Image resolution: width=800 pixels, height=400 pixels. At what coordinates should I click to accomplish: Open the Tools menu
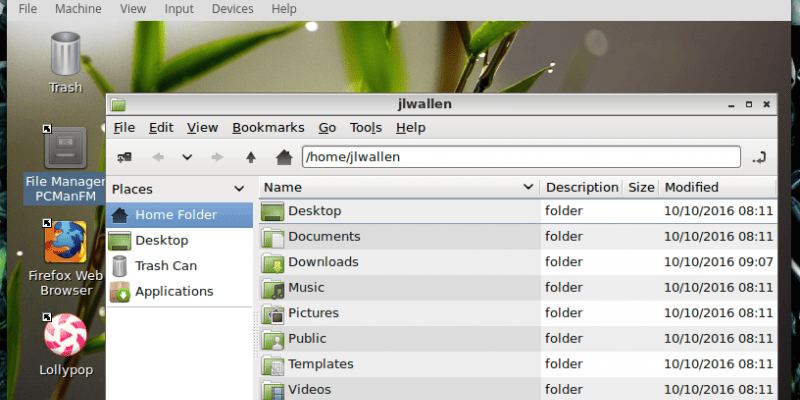tap(366, 128)
